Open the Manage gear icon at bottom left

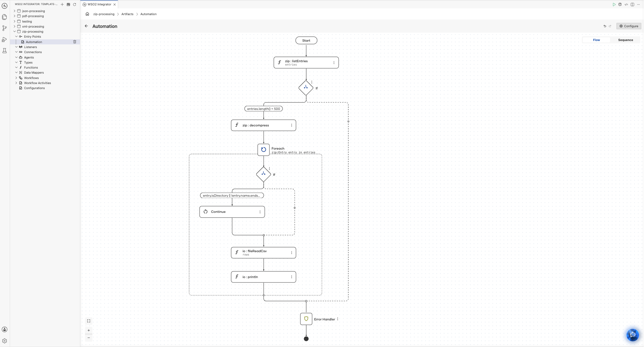pyautogui.click(x=5, y=341)
